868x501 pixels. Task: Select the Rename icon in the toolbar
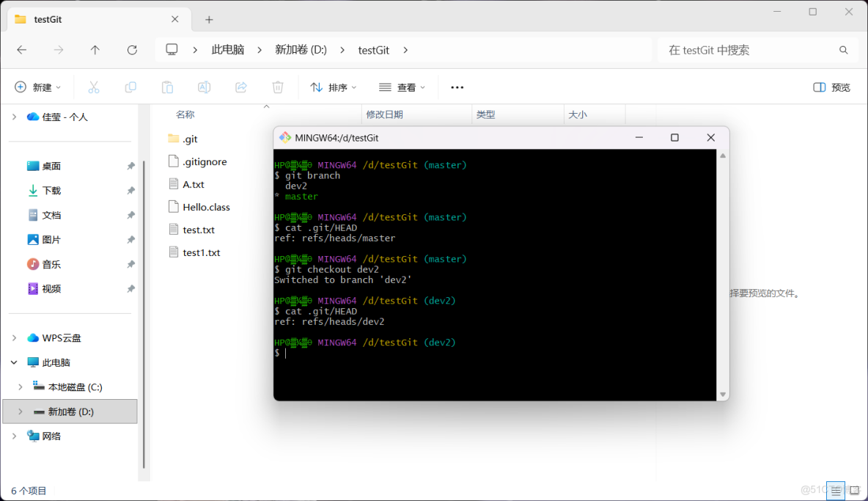(x=204, y=87)
